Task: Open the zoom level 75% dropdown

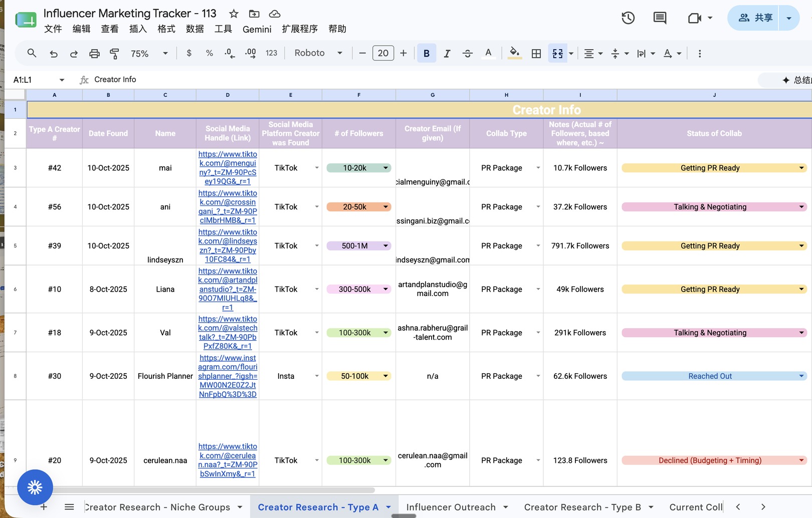Action: 149,54
